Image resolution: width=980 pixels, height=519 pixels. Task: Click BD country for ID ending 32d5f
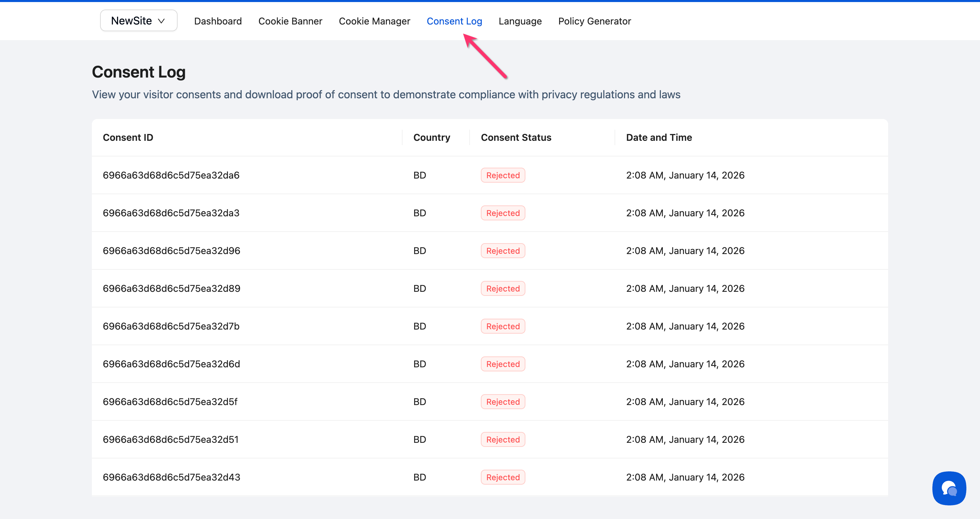[419, 402]
